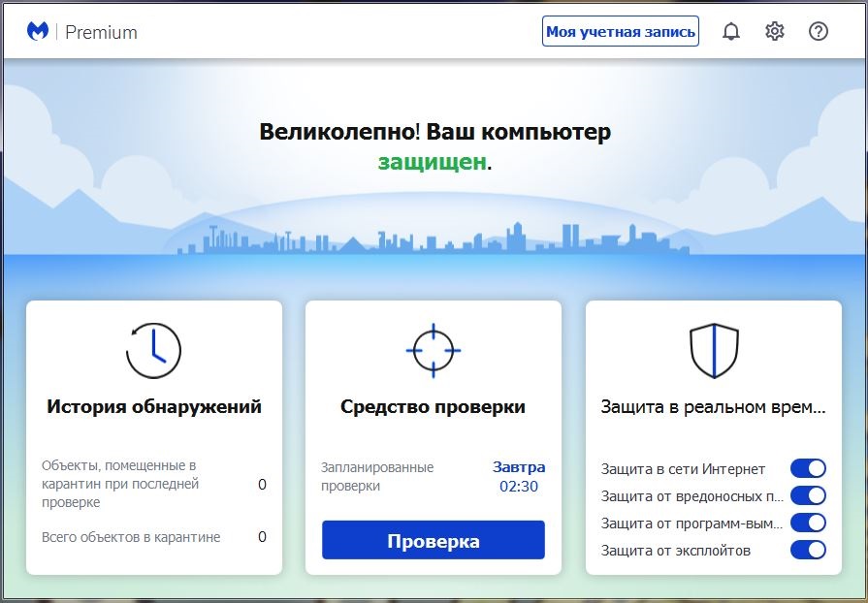The height and width of the screenshot is (603, 868).
Task: Click the Premium edition label
Action: (101, 32)
